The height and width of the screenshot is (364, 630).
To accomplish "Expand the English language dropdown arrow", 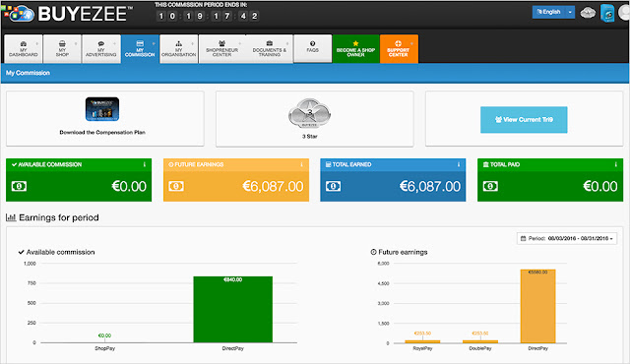I will tap(570, 12).
